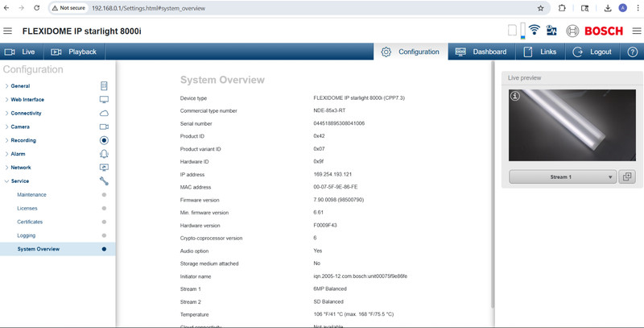Click the Not secure site info badge

pos(68,8)
